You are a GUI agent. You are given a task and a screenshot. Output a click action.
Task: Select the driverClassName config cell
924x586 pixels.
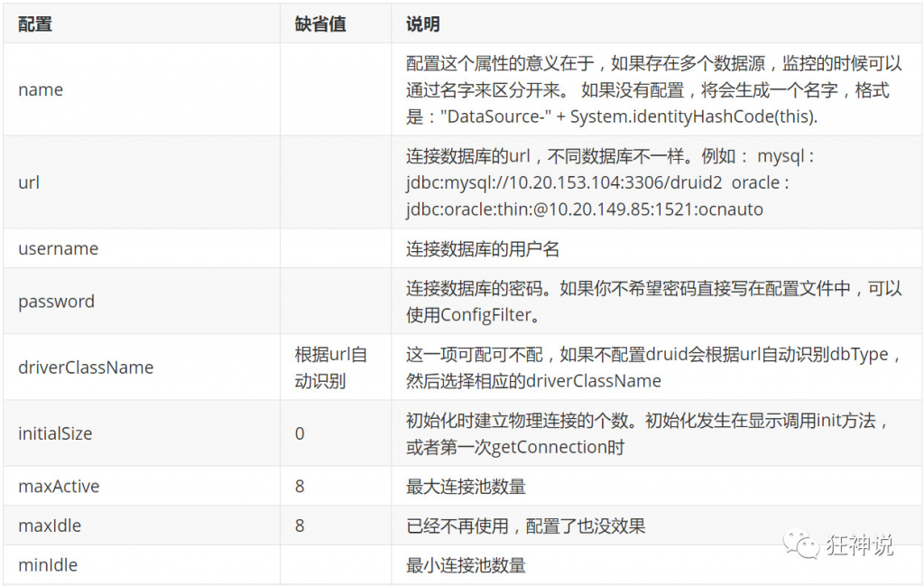point(142,367)
